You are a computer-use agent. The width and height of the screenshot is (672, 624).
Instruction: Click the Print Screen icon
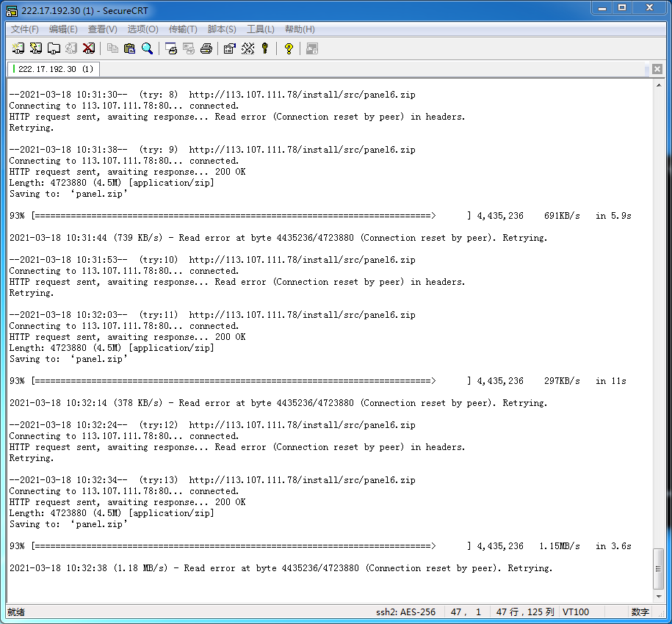pos(171,48)
